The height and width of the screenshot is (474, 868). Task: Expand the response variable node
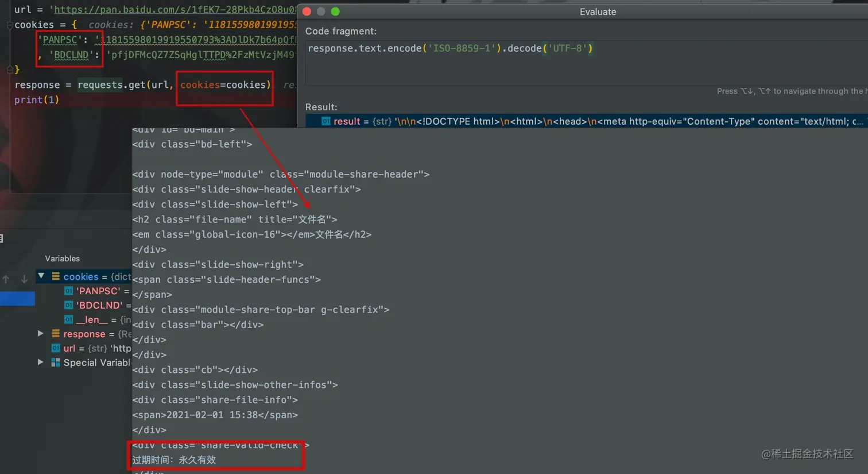coord(41,333)
